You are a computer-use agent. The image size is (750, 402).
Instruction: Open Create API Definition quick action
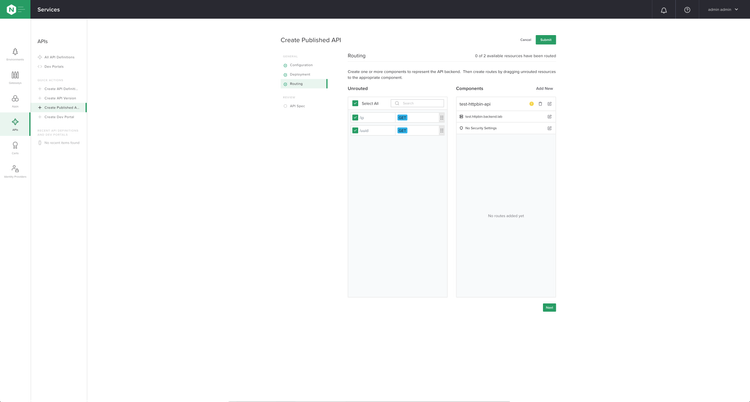tap(60, 89)
